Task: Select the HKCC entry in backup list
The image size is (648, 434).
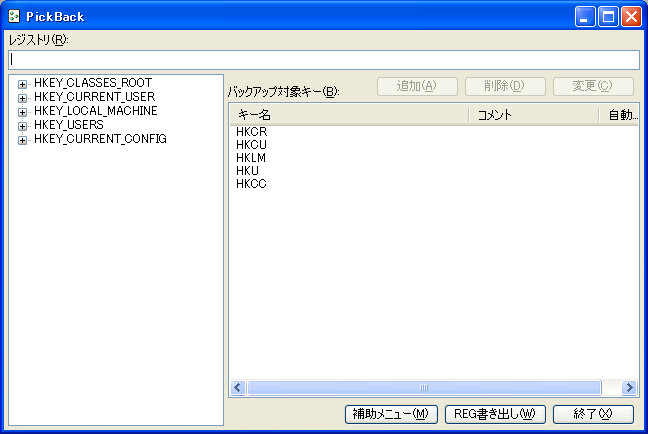Action: tap(252, 184)
